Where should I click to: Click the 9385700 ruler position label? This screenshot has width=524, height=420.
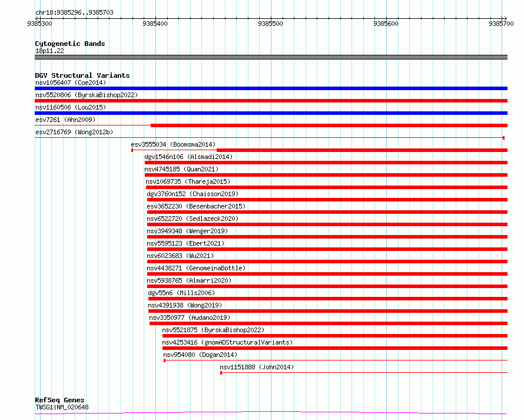501,24
